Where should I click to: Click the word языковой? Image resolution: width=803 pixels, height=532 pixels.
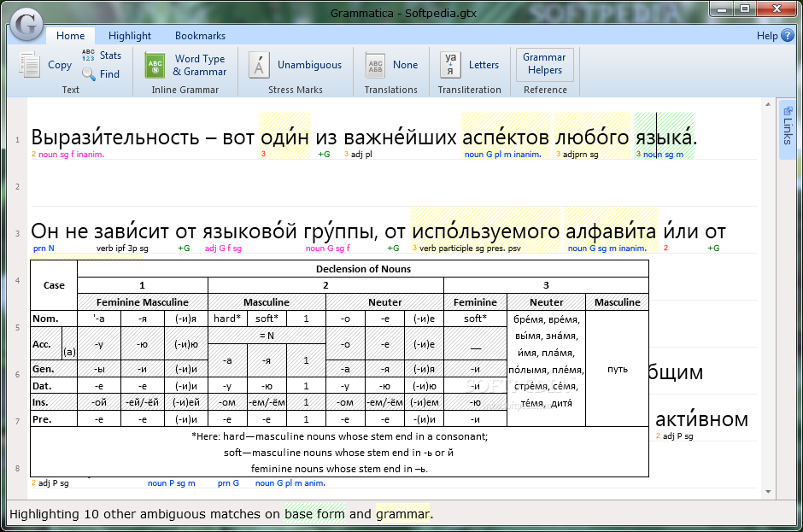249,231
